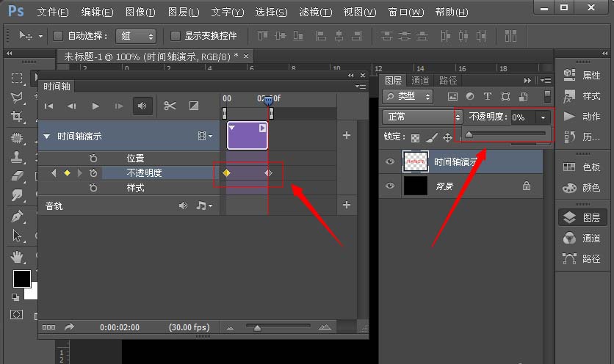Image resolution: width=614 pixels, height=364 pixels.
Task: Toggle the 位置 stopwatch keyframe animation
Action: (93, 159)
